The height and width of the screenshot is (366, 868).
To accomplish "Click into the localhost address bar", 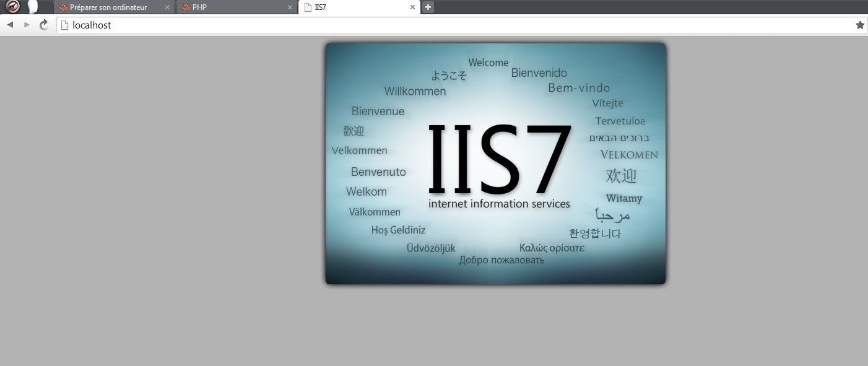I will pos(433,25).
